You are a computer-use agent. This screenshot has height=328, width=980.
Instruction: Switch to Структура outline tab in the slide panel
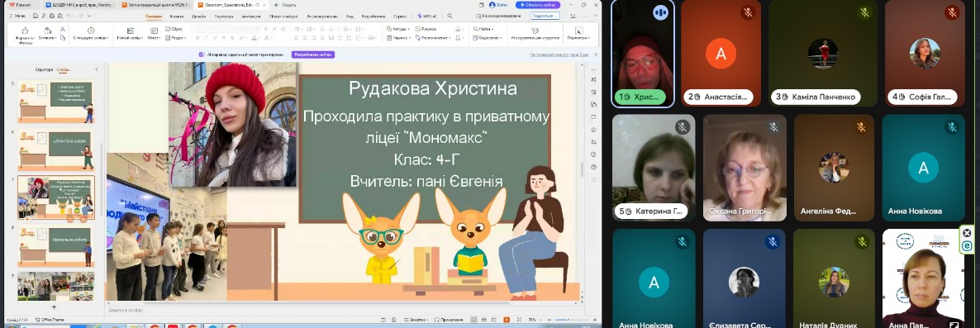(44, 69)
